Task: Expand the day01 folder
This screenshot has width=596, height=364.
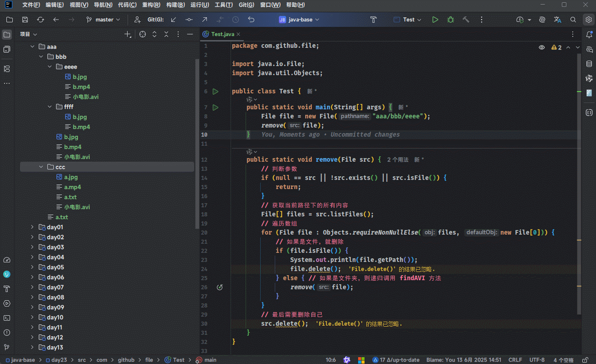Action: 32,227
